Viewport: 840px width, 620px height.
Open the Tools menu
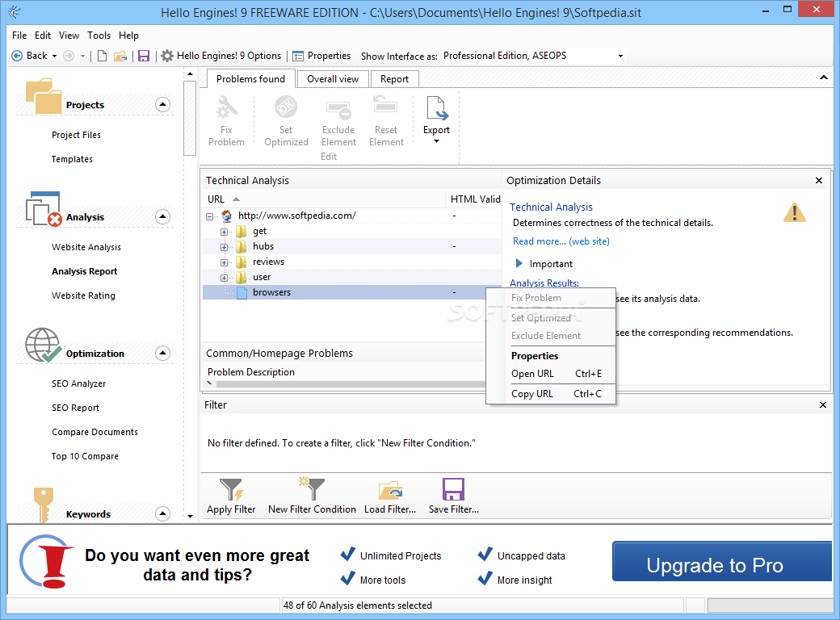tap(99, 36)
